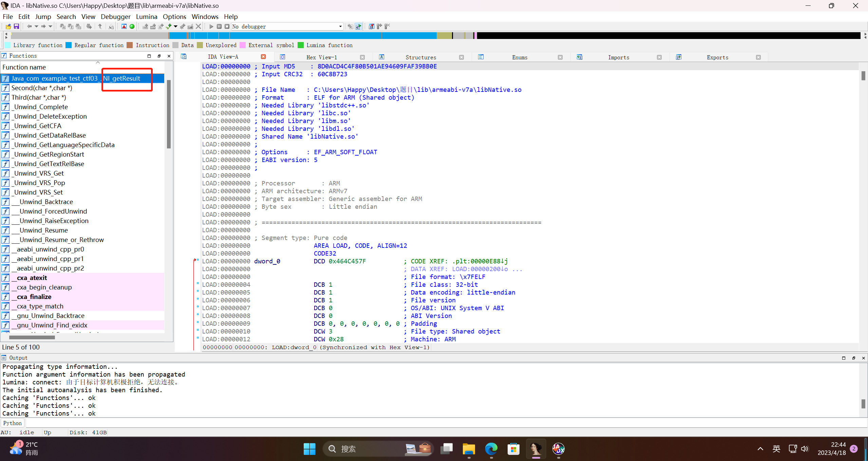868x461 pixels.
Task: Pause the process with the pause button
Action: pos(219,26)
